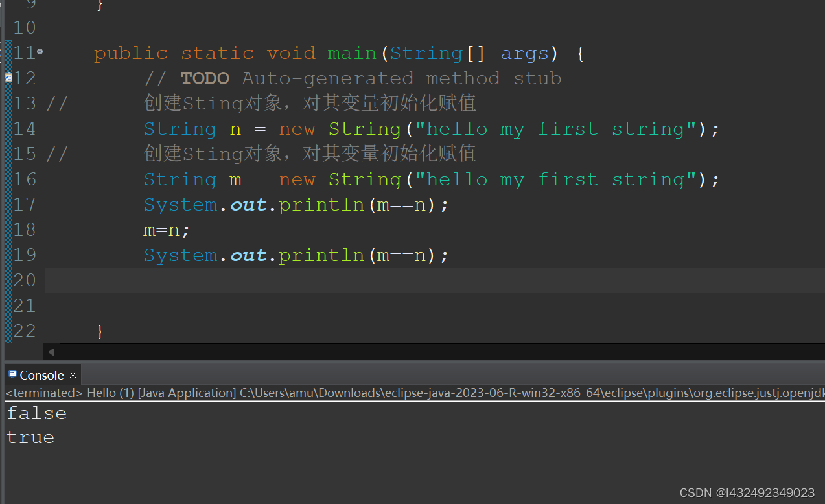This screenshot has height=504, width=825.
Task: Click the println call on line 17
Action: pyautogui.click(x=321, y=204)
